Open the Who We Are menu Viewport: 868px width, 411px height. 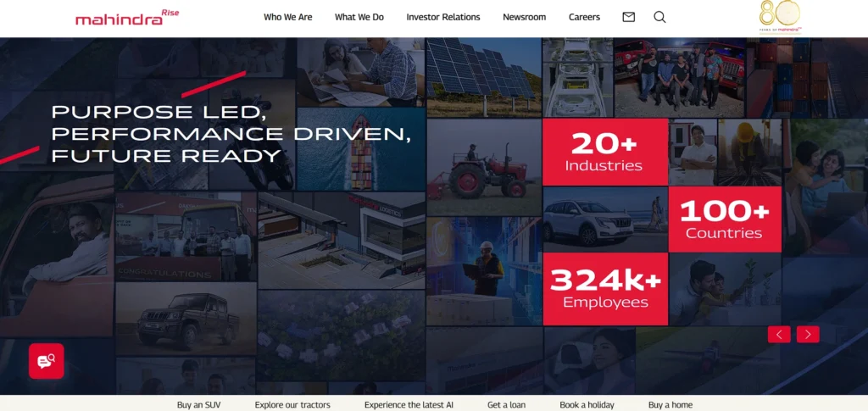[x=288, y=17]
